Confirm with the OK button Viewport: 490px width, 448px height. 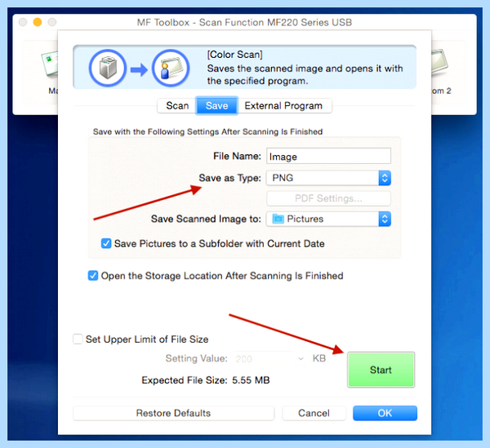point(385,413)
